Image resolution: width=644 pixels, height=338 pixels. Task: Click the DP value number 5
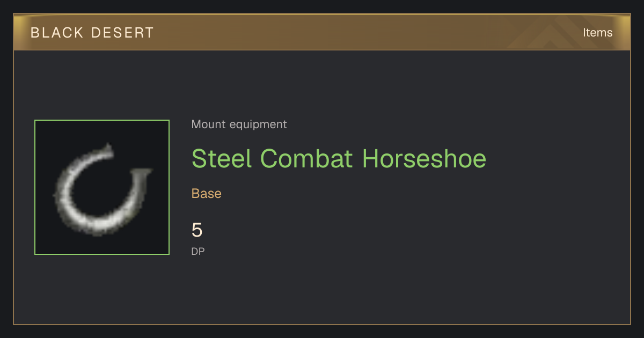point(197,230)
